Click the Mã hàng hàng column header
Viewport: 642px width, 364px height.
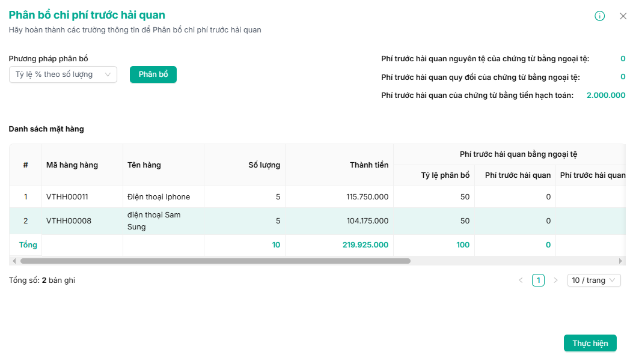pyautogui.click(x=72, y=165)
